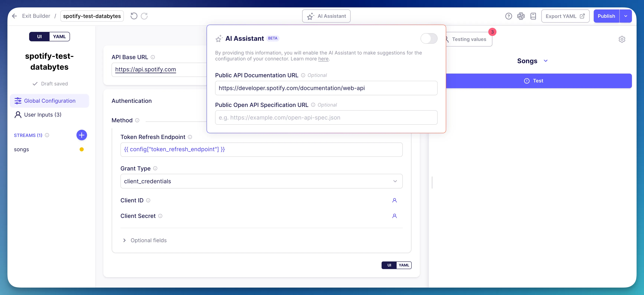
Task: Open the test panel settings gear
Action: click(x=622, y=39)
